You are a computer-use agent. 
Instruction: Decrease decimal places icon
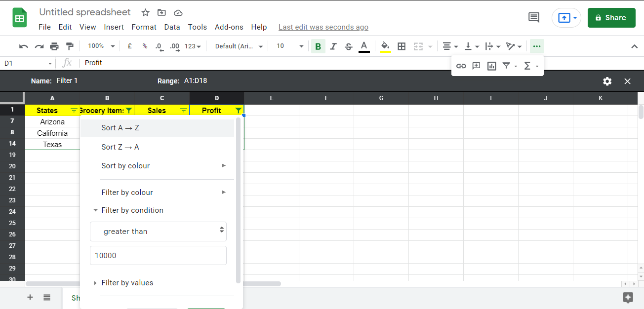point(159,46)
